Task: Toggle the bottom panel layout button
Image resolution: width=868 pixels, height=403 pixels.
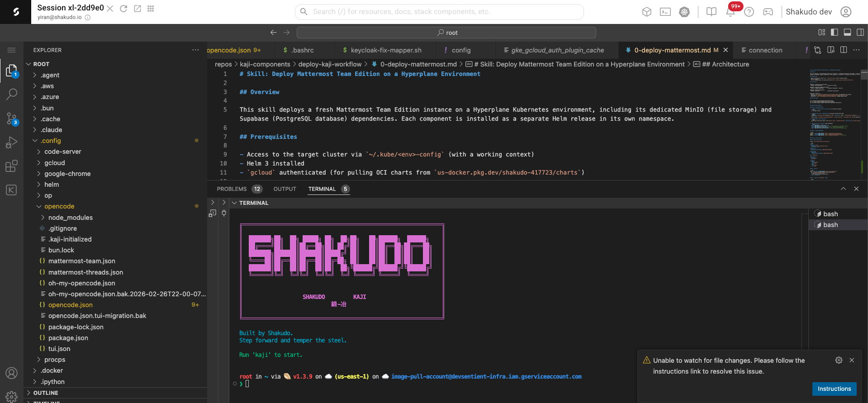Action: click(x=847, y=33)
